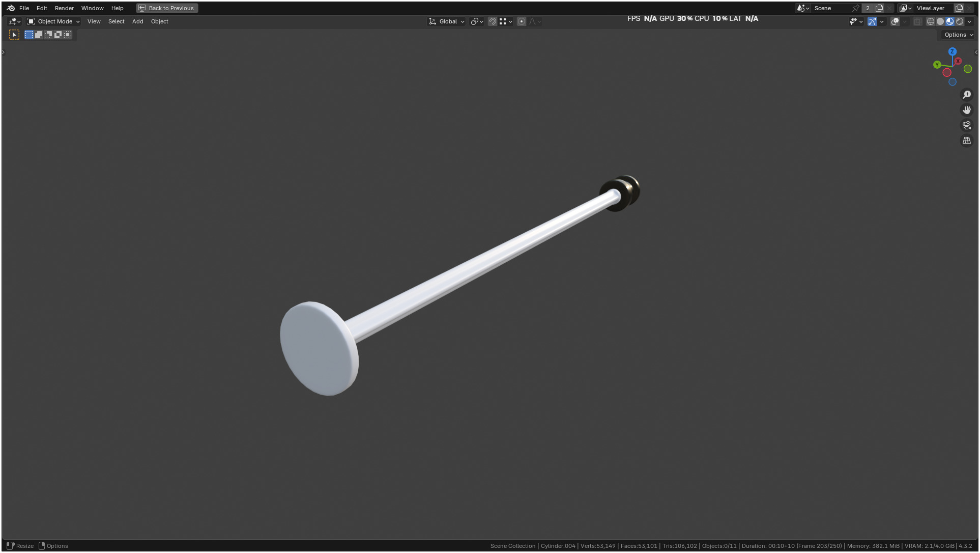Click the X axis gizmo handle
980x553 pixels.
tap(958, 61)
